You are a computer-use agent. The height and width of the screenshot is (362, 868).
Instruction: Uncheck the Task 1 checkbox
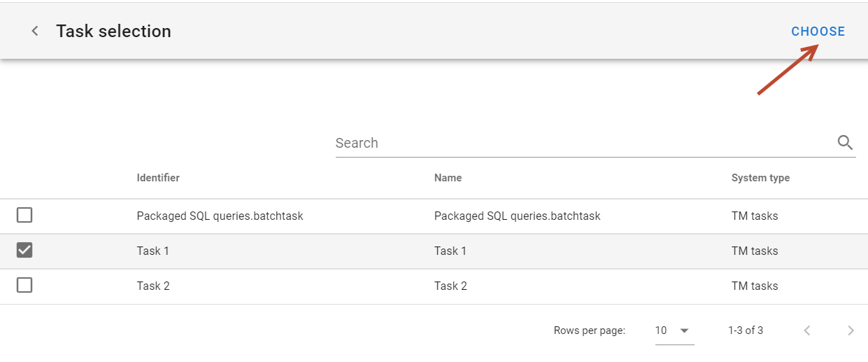tap(24, 250)
